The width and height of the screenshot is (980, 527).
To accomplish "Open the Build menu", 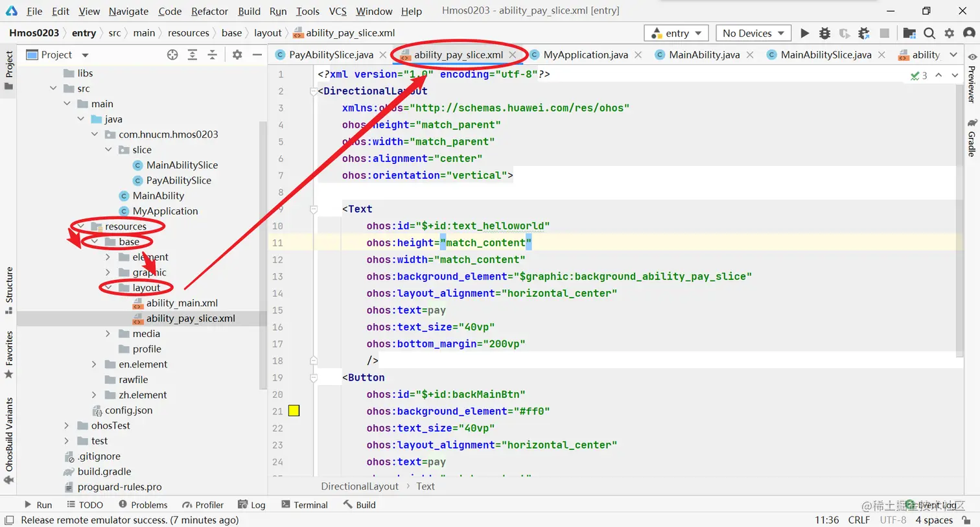I will tap(249, 11).
